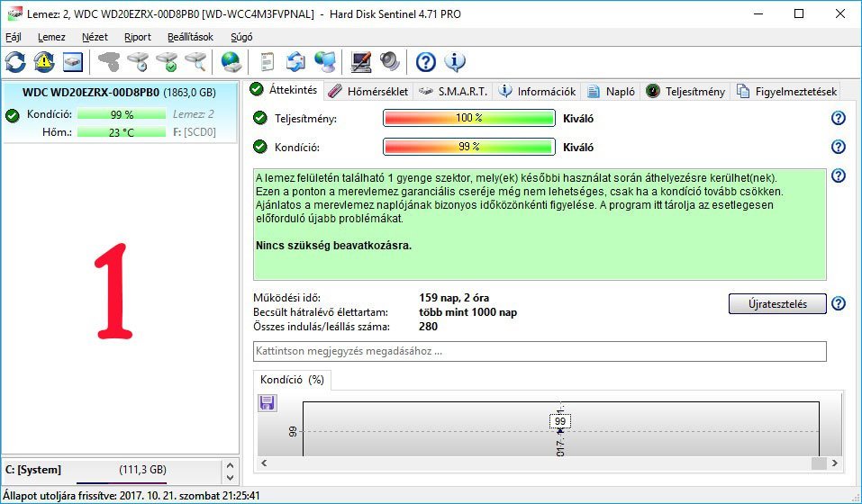Click the comment field Kattintson megjegyzés megadásához
This screenshot has height=504, width=862.
[540, 351]
